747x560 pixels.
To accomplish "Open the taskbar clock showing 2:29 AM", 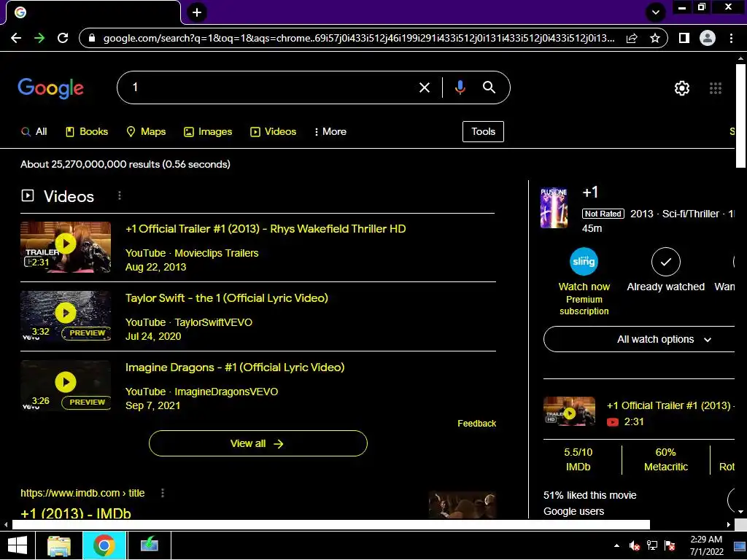I will click(x=706, y=545).
